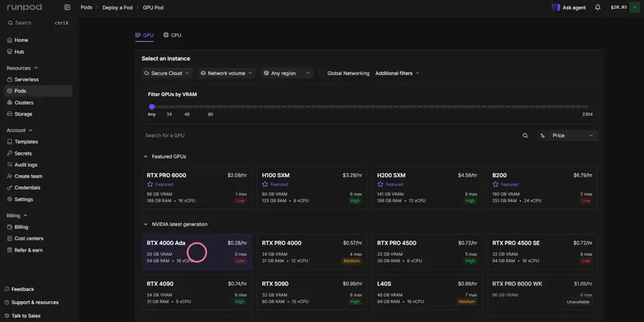Add credits with the green plus button
Image resolution: width=644 pixels, height=322 pixels.
coord(635,7)
